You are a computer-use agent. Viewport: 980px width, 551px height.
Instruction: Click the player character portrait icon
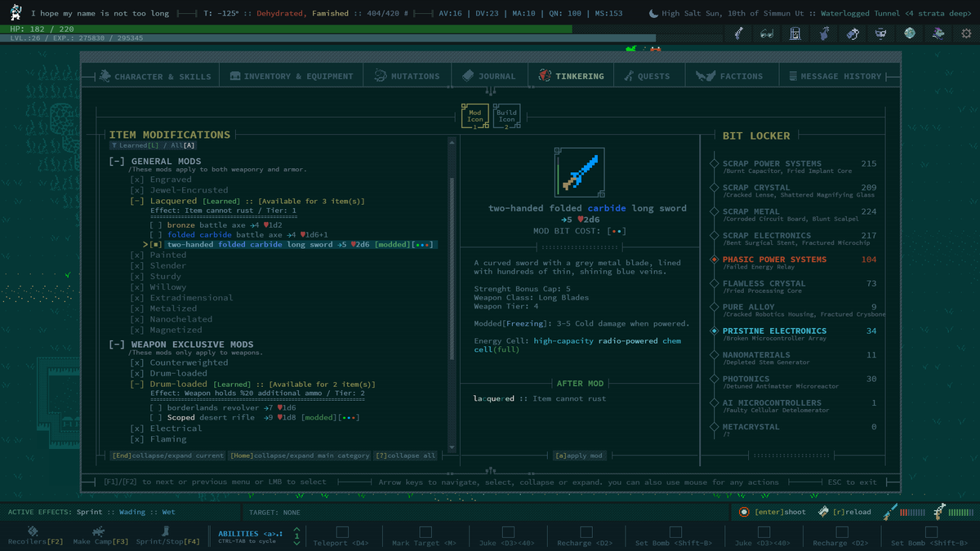(x=15, y=12)
